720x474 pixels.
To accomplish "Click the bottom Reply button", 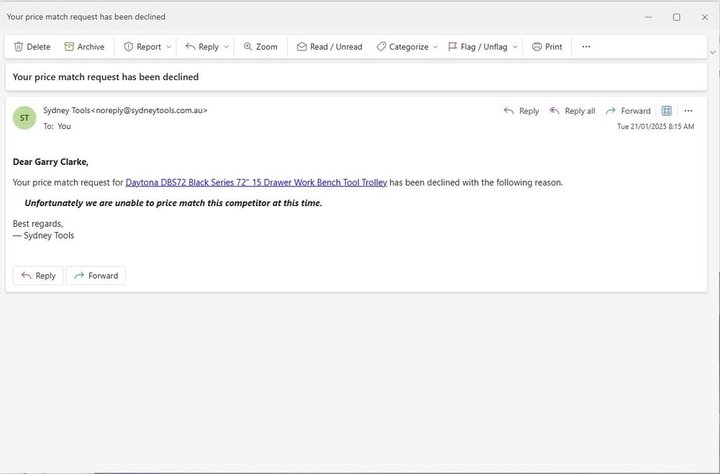I will (x=38, y=276).
